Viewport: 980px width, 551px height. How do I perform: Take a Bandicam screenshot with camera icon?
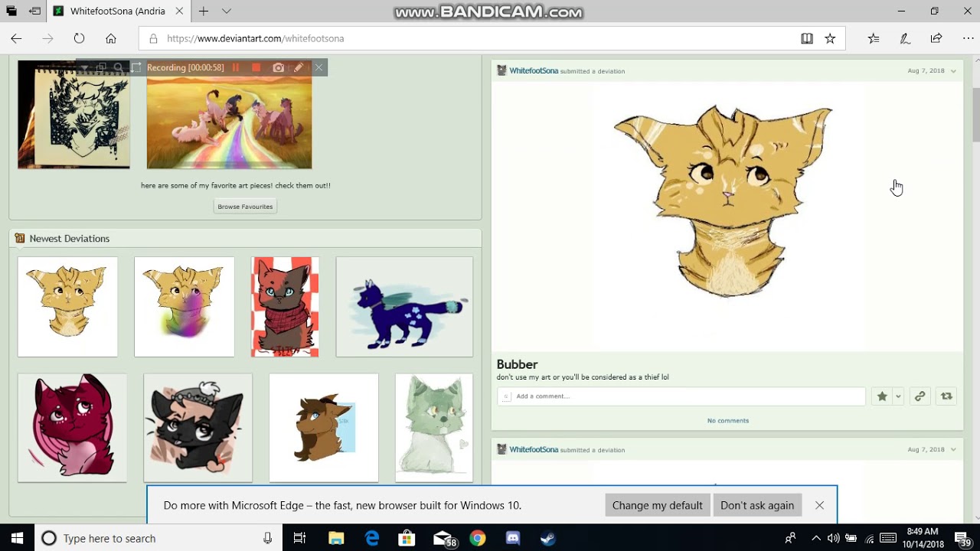pyautogui.click(x=278, y=67)
